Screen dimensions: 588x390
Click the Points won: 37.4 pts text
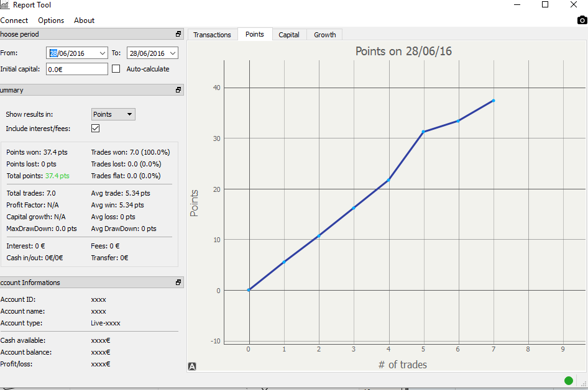(x=37, y=152)
